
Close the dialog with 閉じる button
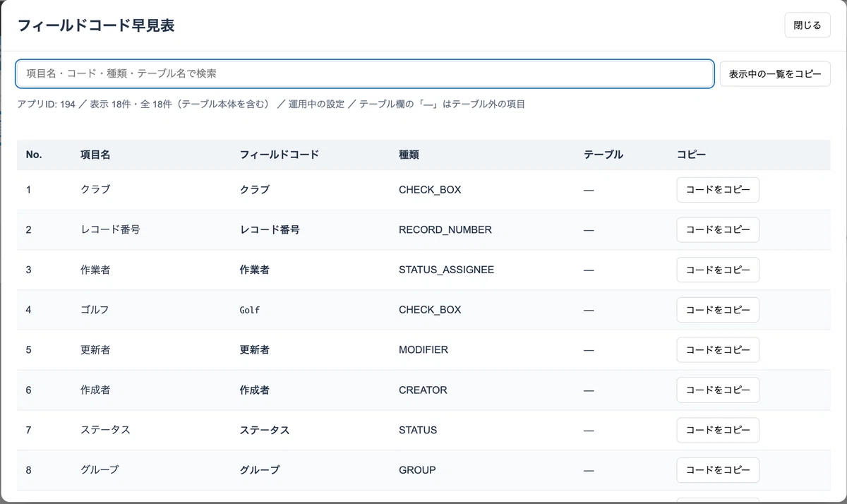[807, 25]
